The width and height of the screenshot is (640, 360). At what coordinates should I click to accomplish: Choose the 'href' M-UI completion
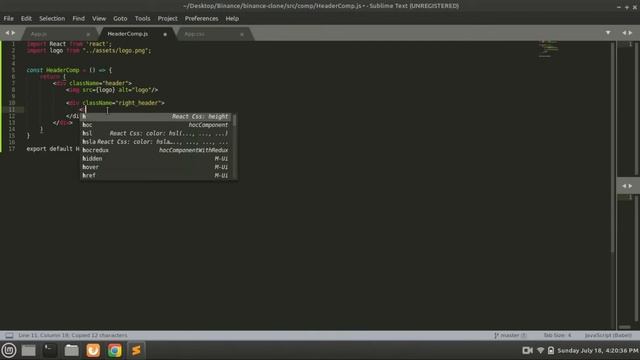tap(157, 175)
